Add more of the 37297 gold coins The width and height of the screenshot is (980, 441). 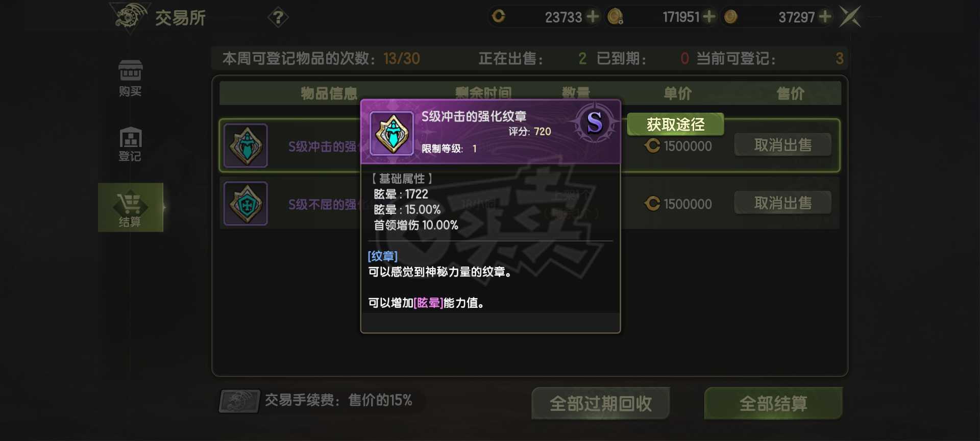click(x=825, y=17)
